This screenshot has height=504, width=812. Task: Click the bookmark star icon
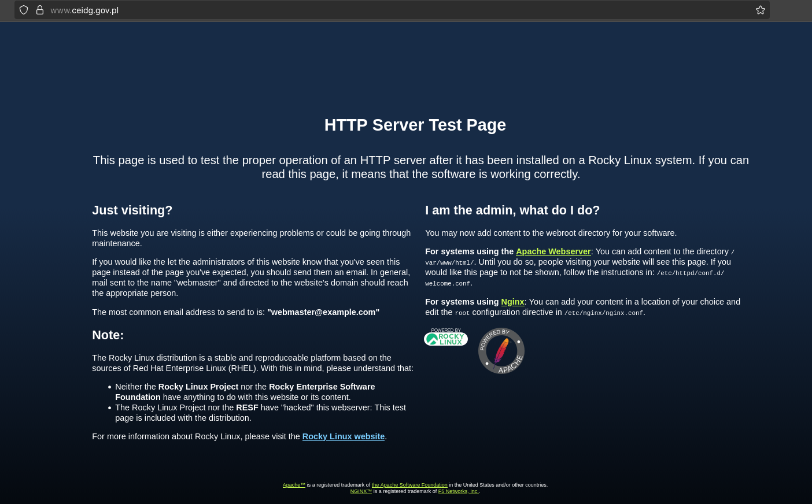760,10
